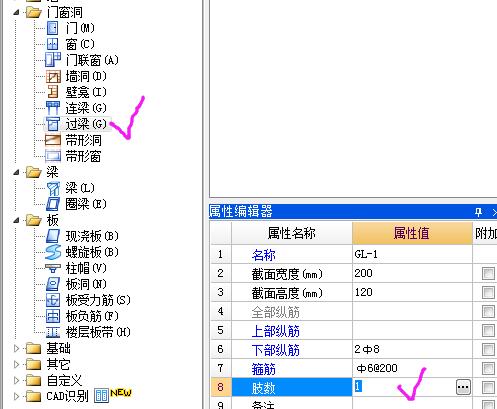Image resolution: width=497 pixels, height=409 pixels.
Task: Click the empty 上部纵筋 value cell
Action: click(412, 331)
